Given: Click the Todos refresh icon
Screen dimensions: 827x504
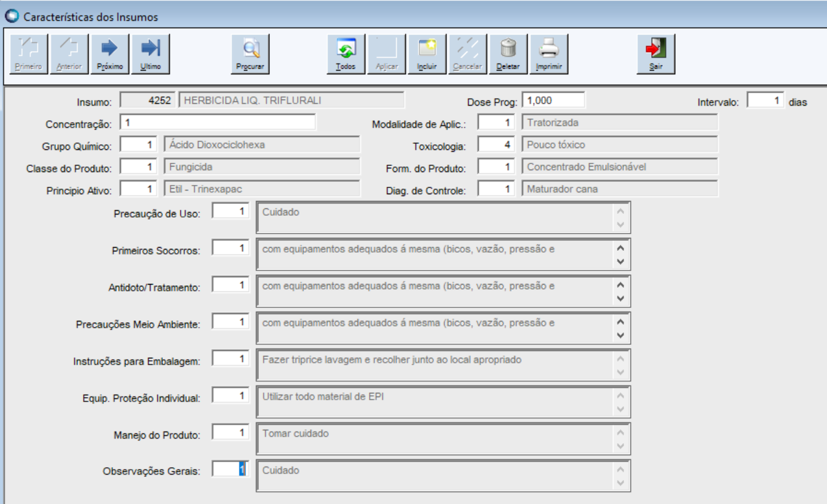Looking at the screenshot, I should pyautogui.click(x=346, y=54).
